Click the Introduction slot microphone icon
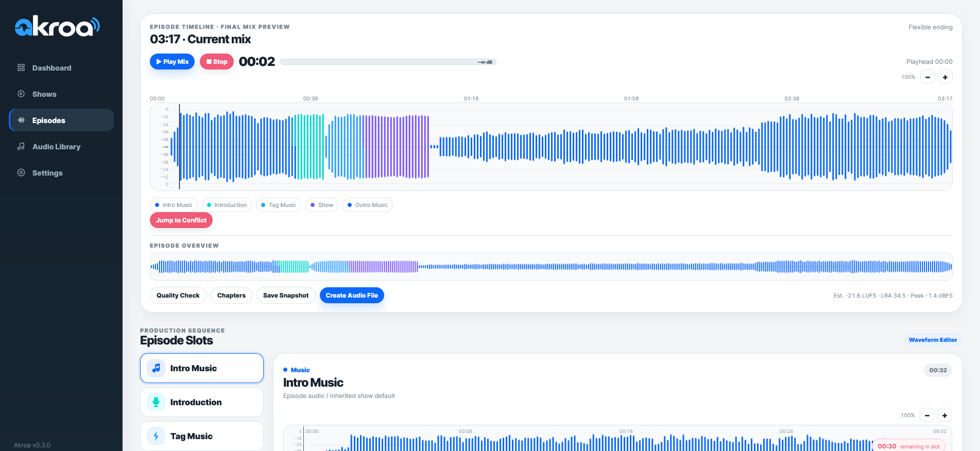Screen dimensions: 980x451 pyautogui.click(x=156, y=402)
